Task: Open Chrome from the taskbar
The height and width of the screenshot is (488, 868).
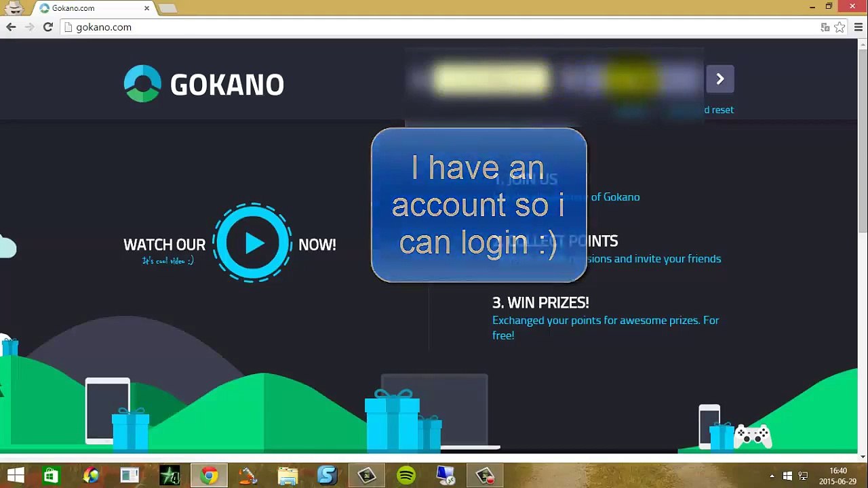Action: [209, 476]
